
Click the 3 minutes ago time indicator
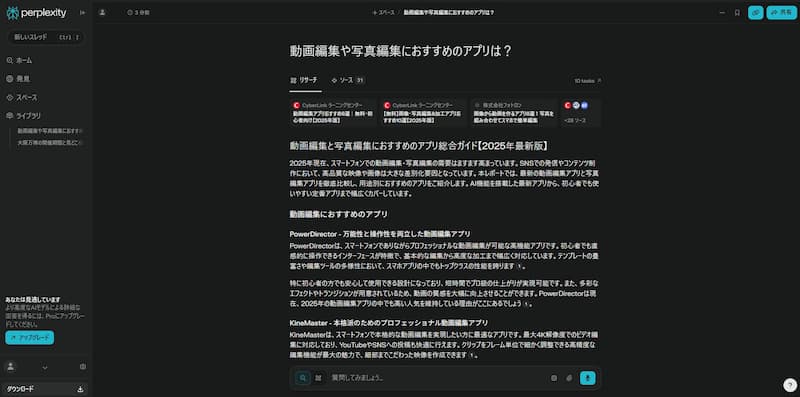[139, 13]
